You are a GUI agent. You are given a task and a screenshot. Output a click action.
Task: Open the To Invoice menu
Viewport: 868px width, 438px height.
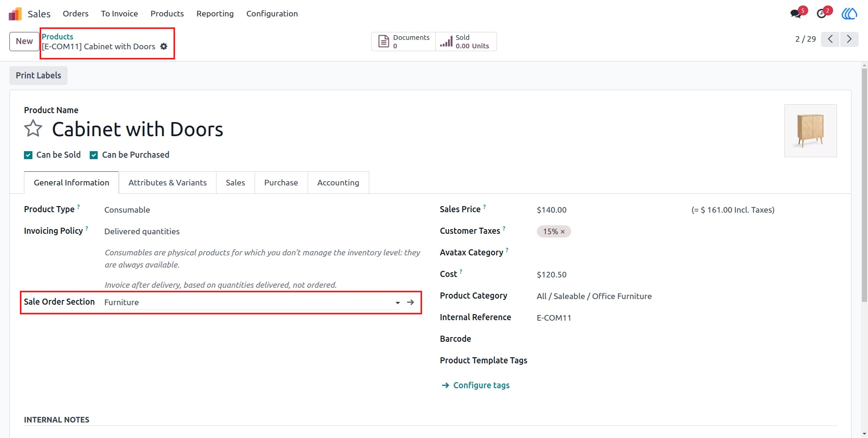[119, 14]
